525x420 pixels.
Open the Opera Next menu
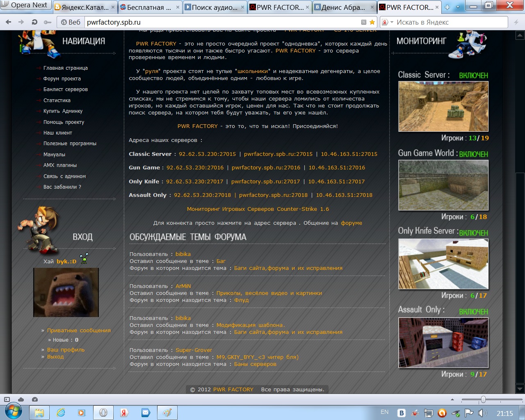pyautogui.click(x=25, y=5)
